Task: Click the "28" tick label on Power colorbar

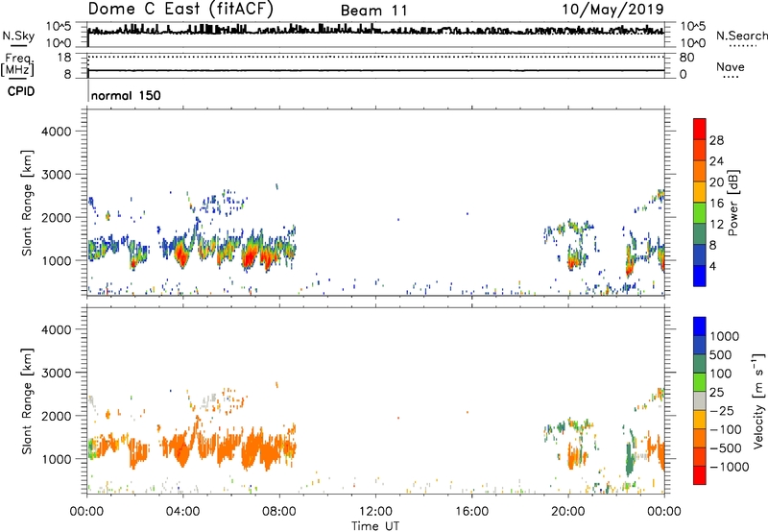Action: tap(716, 140)
